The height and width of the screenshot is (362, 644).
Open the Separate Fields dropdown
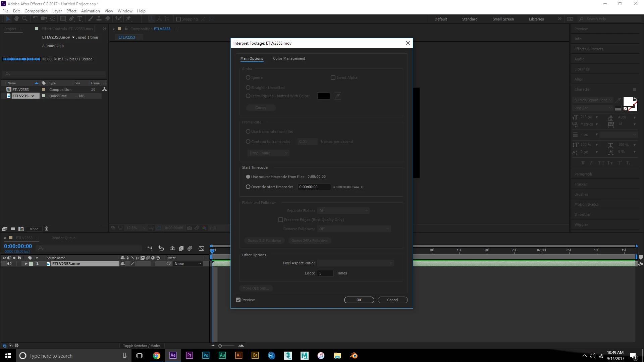[343, 211]
